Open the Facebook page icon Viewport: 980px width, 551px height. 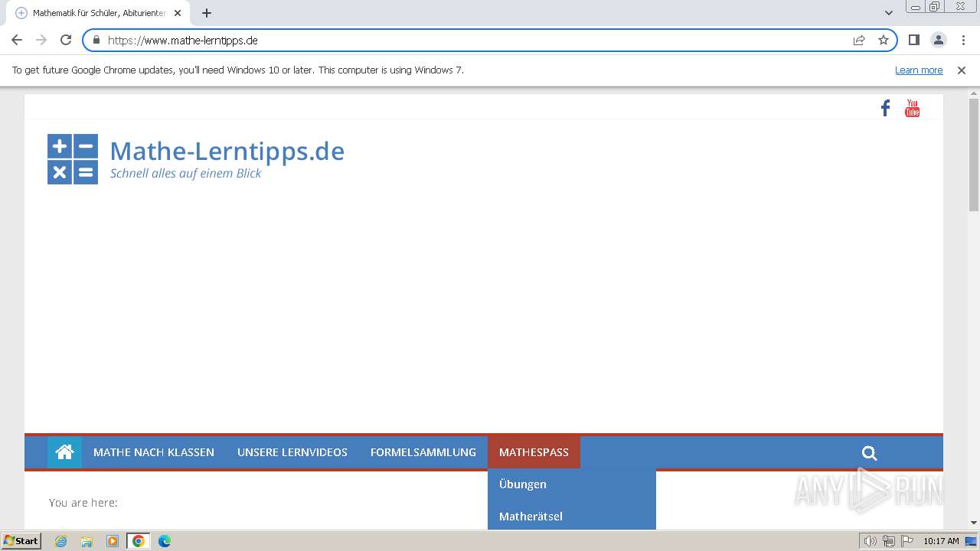tap(885, 109)
